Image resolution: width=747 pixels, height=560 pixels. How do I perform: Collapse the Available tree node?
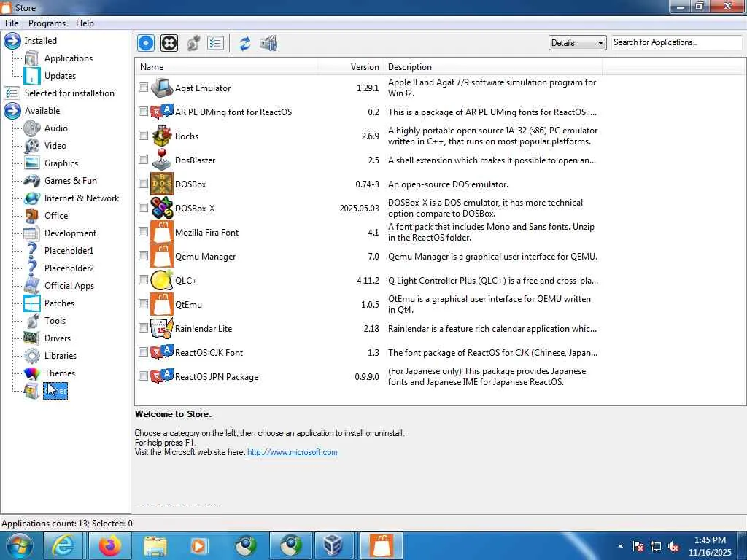coord(12,111)
